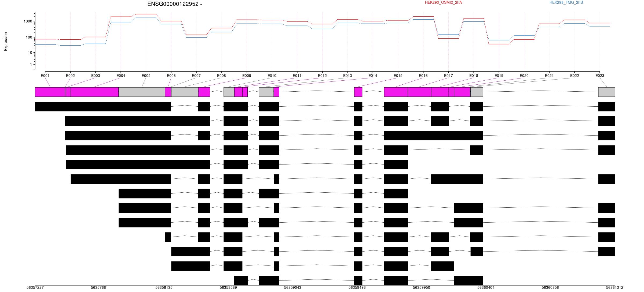Click genomic coordinate 56360404

click(x=486, y=287)
